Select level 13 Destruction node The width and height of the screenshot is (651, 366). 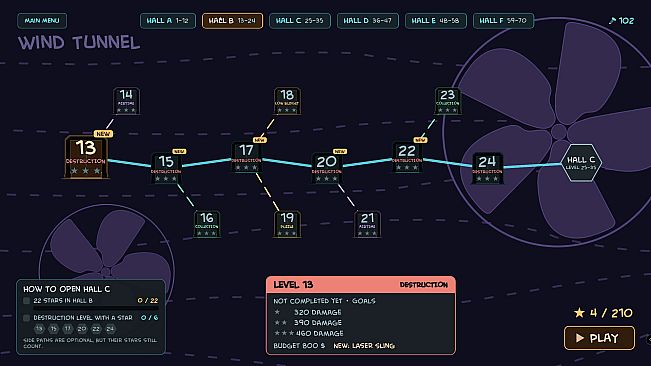(86, 158)
